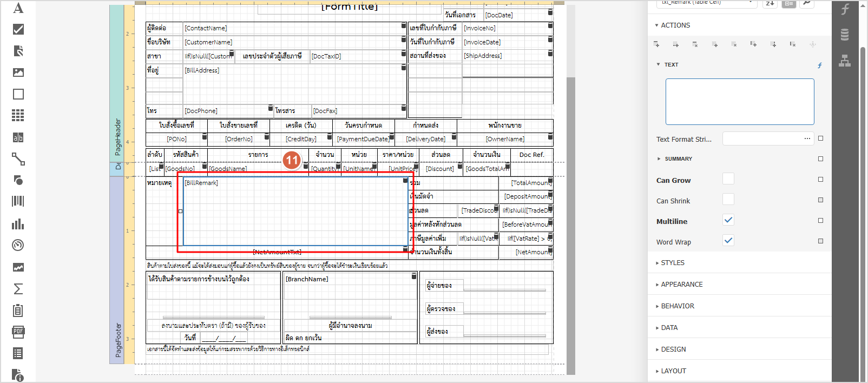Choose the Barcode control in toolbox
The height and width of the screenshot is (383, 868).
(18, 201)
